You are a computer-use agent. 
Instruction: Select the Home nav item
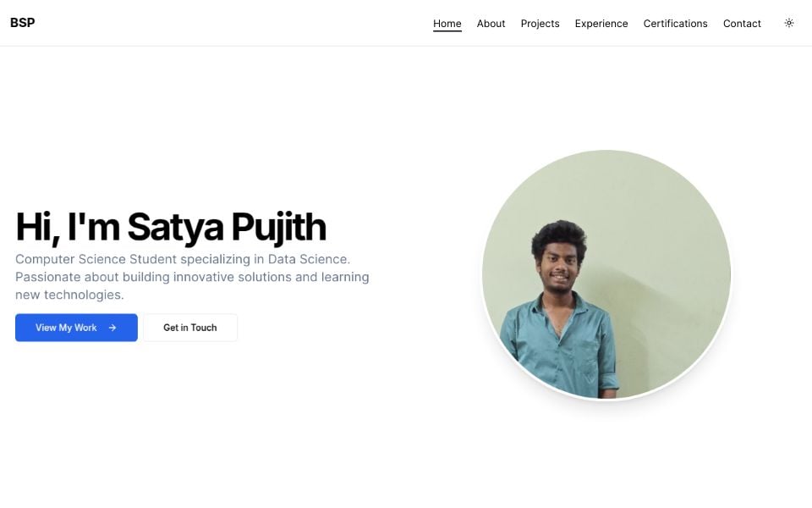447,24
